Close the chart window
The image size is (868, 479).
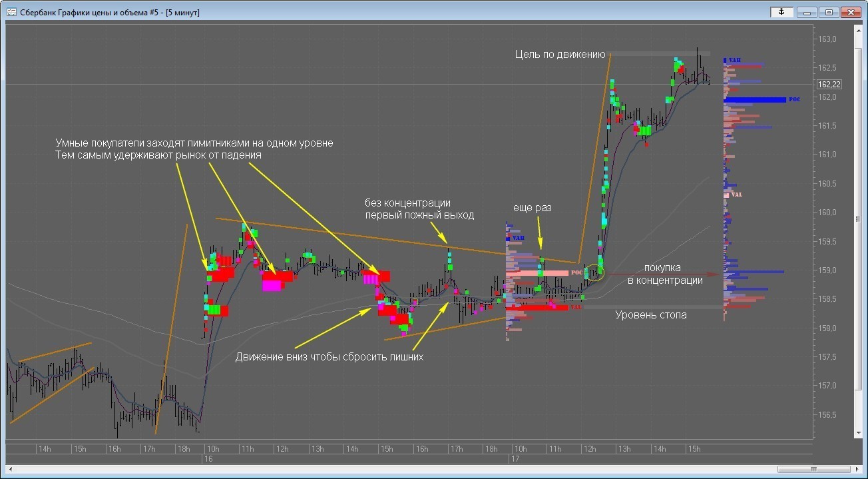(x=851, y=12)
